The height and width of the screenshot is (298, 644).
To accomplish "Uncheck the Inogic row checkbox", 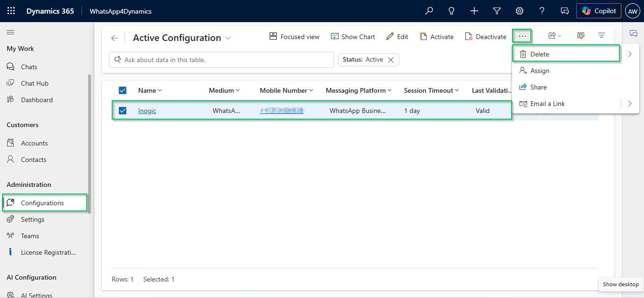I will pos(123,111).
